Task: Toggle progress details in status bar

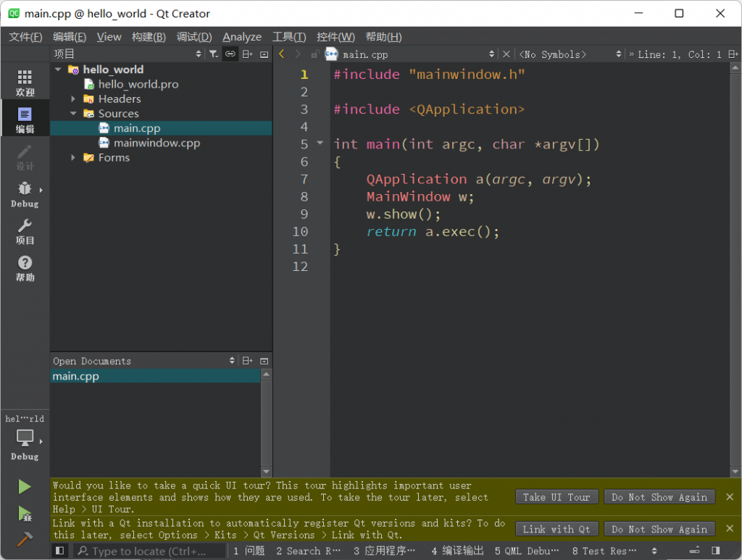Action: (x=694, y=551)
